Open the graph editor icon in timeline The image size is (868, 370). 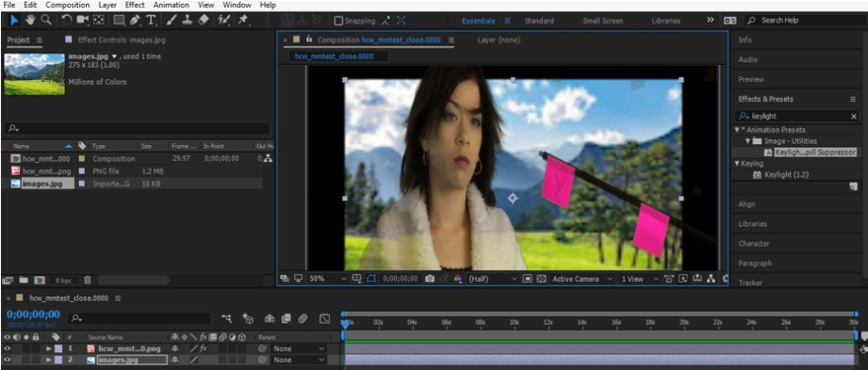point(325,318)
